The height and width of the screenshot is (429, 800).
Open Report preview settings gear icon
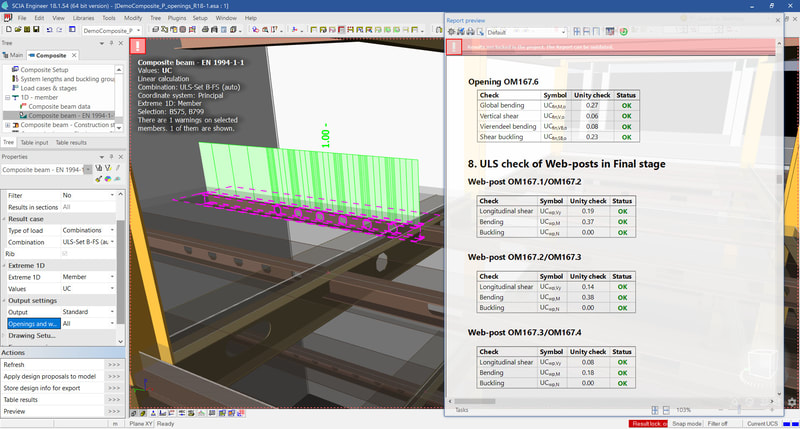click(452, 32)
